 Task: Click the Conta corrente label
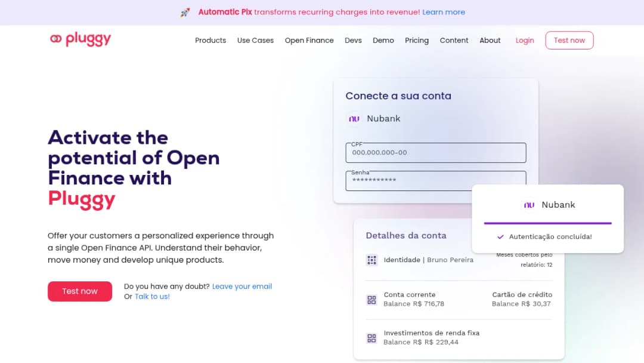pyautogui.click(x=410, y=294)
